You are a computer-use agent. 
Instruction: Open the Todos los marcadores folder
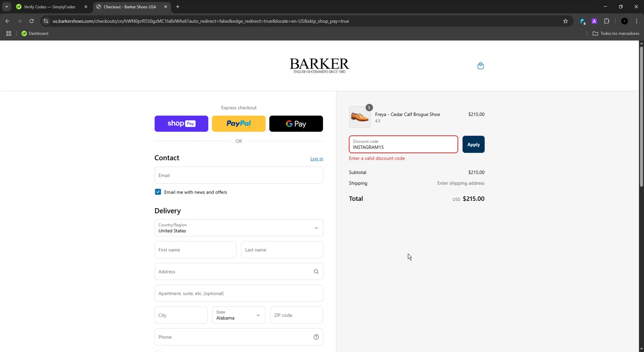click(616, 33)
